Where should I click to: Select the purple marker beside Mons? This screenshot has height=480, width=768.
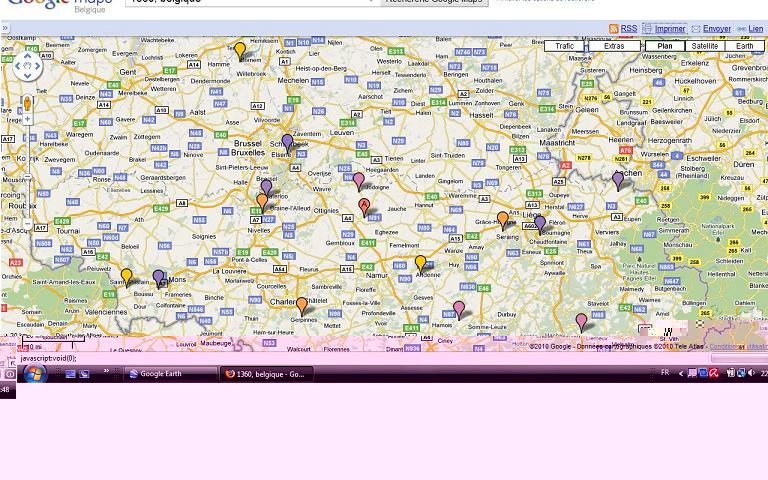pyautogui.click(x=158, y=278)
